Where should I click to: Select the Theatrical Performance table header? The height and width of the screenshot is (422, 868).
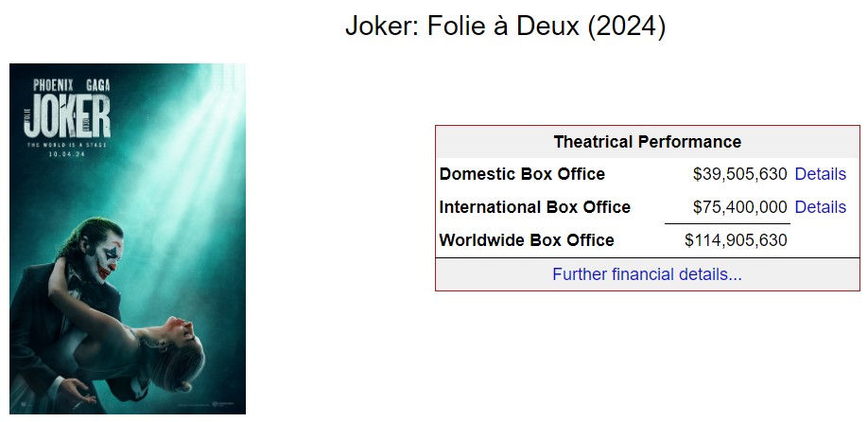coord(647,142)
